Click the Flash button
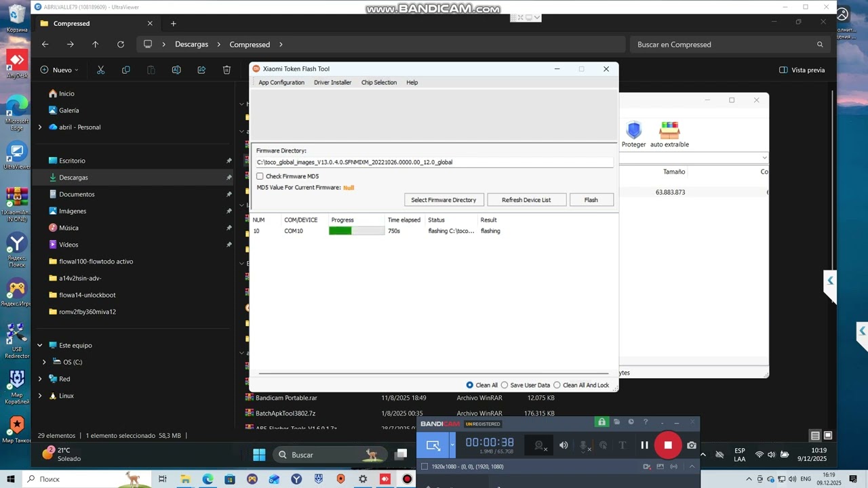 [x=591, y=200]
